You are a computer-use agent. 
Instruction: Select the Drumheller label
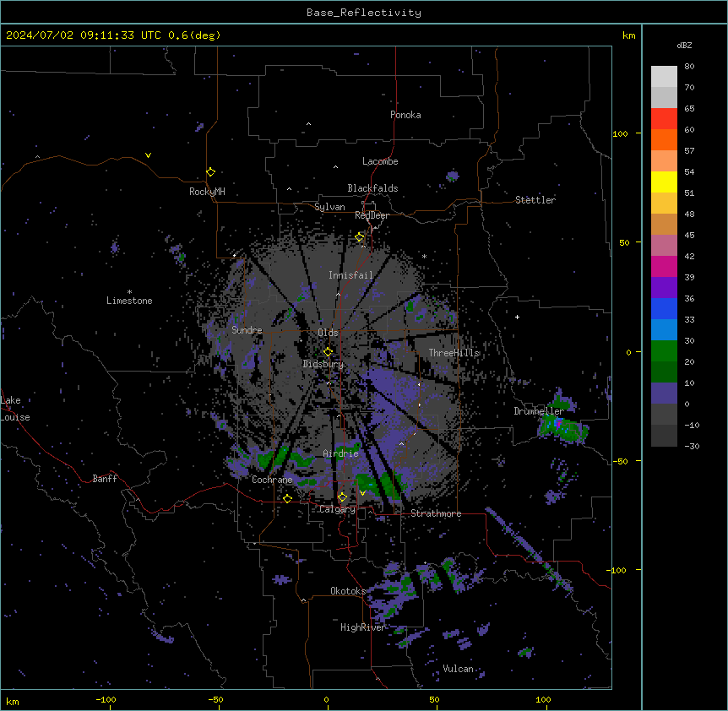coord(539,411)
